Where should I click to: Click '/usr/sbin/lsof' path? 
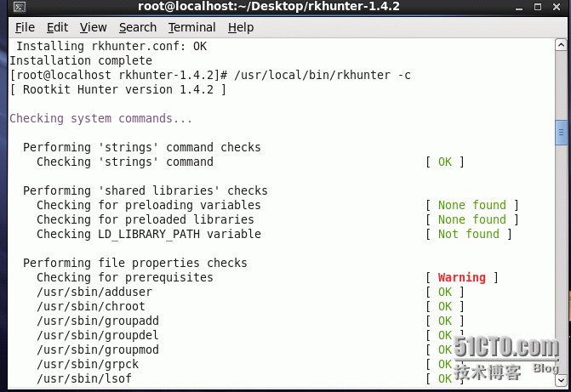click(x=84, y=378)
